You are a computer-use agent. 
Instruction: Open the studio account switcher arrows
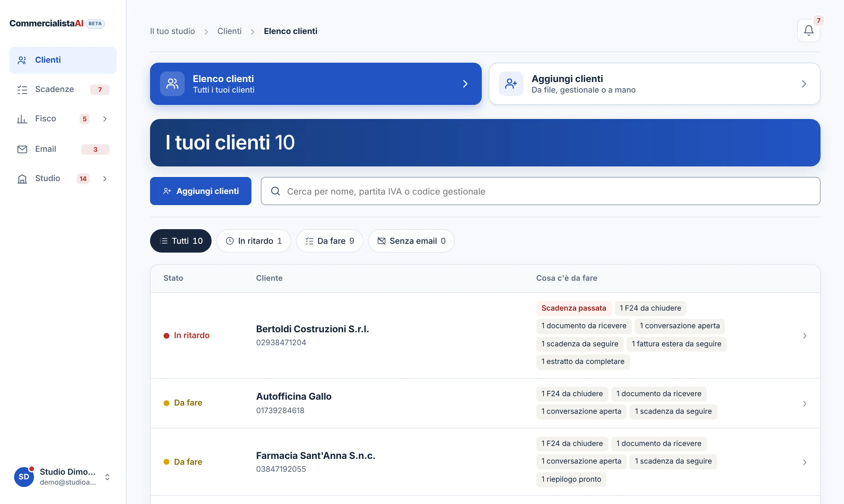[107, 477]
